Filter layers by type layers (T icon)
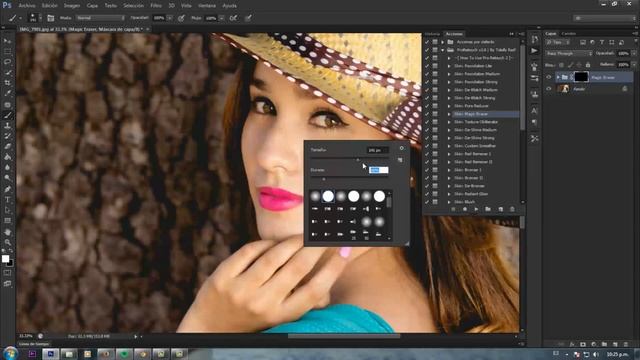The height and width of the screenshot is (360, 640). [x=602, y=42]
